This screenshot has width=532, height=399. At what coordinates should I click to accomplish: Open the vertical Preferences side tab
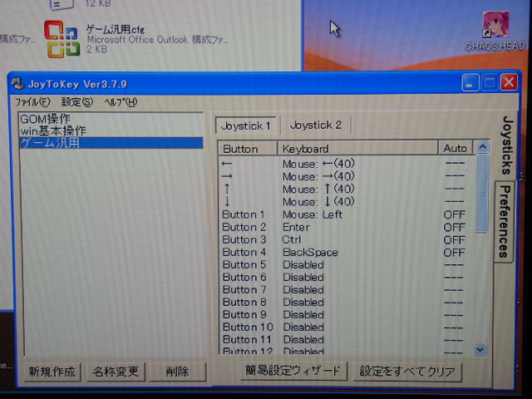[505, 221]
